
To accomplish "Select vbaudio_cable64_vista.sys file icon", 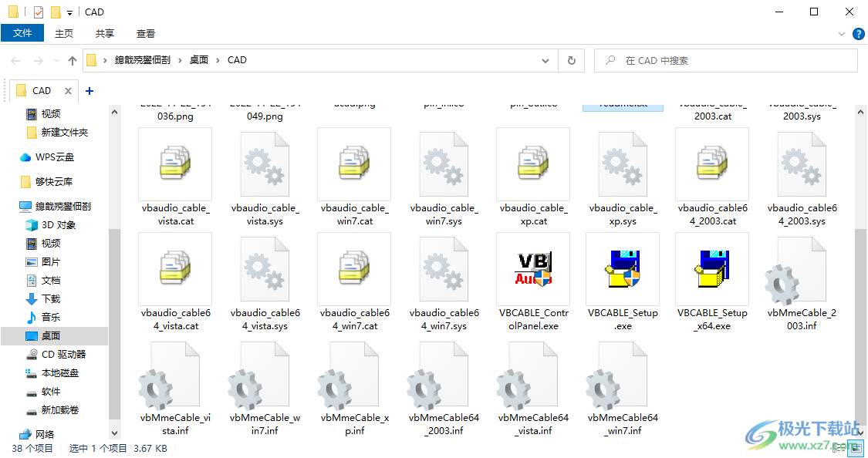I will tap(265, 269).
